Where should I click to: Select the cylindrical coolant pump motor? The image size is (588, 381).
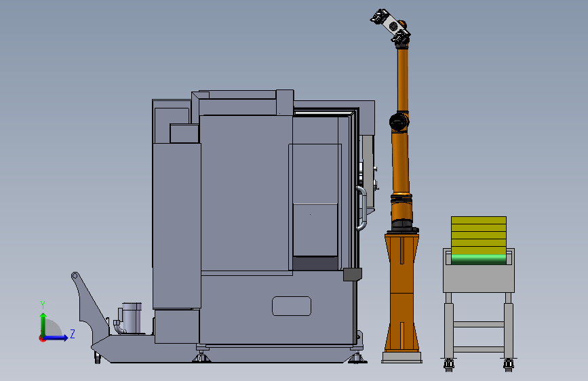[132, 318]
